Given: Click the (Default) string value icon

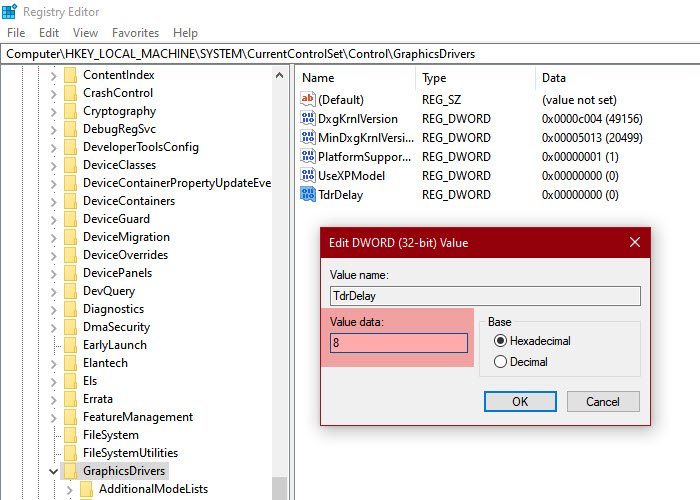Looking at the screenshot, I should 308,99.
